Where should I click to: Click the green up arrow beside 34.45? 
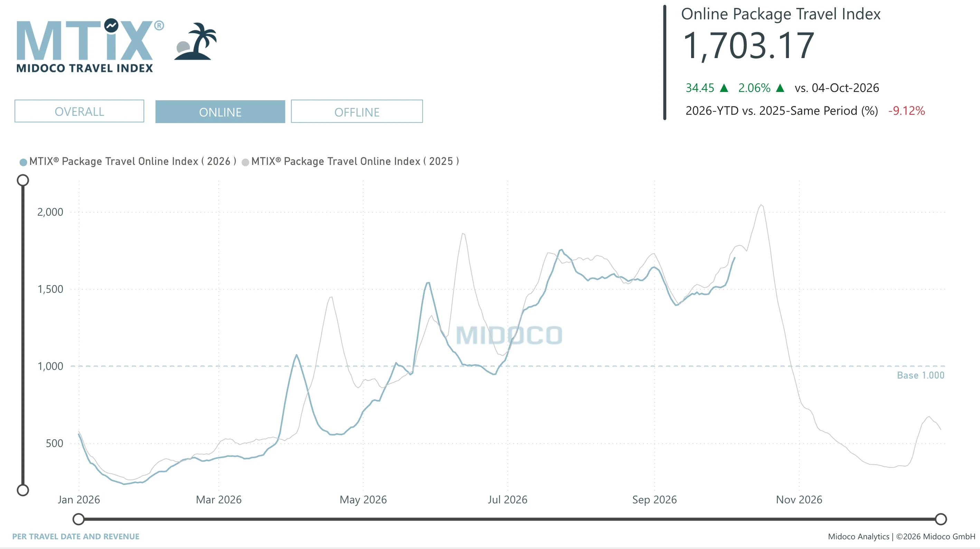click(724, 88)
